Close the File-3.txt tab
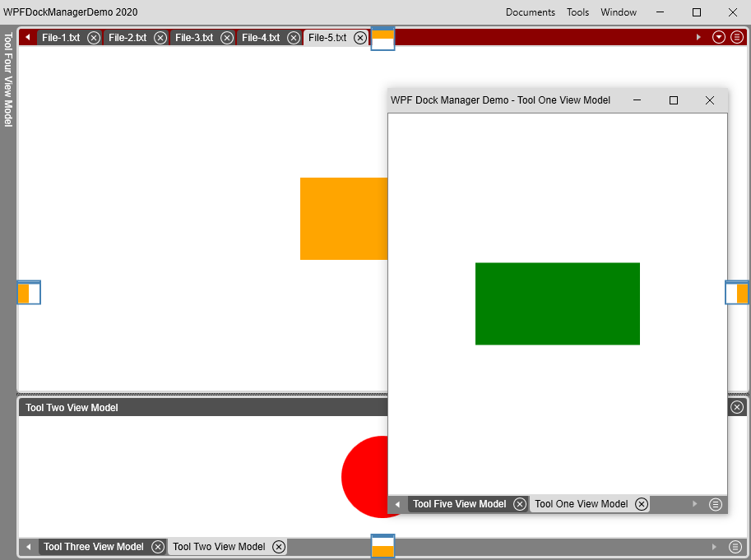 tap(227, 38)
